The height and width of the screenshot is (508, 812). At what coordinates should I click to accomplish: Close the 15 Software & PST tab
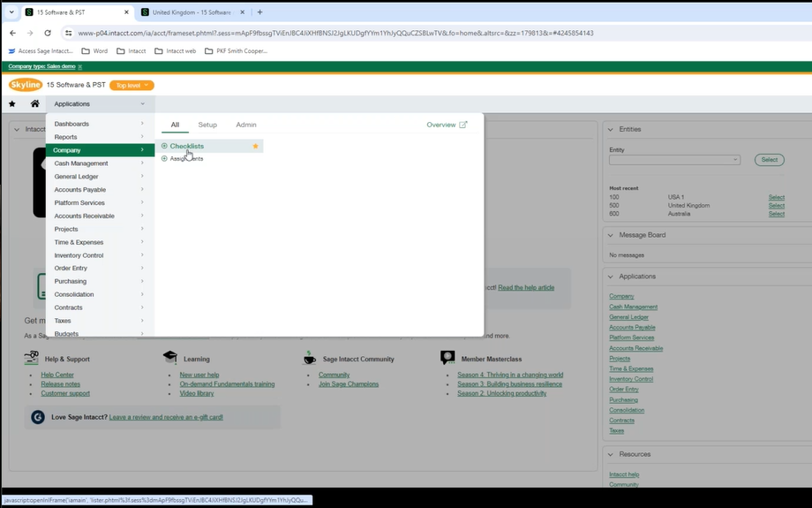tap(126, 11)
